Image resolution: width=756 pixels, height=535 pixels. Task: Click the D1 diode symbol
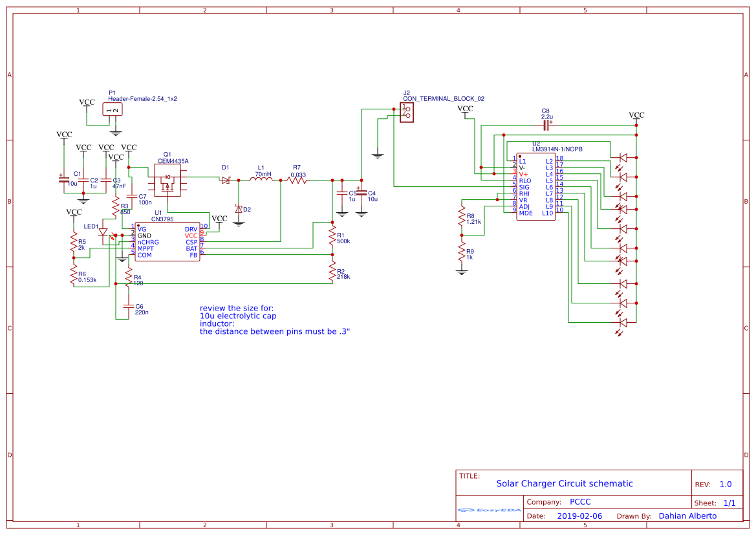pyautogui.click(x=226, y=180)
